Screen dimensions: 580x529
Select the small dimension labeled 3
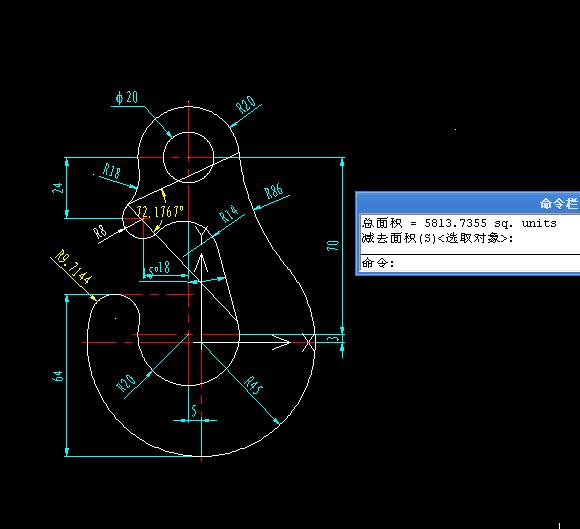pos(334,338)
